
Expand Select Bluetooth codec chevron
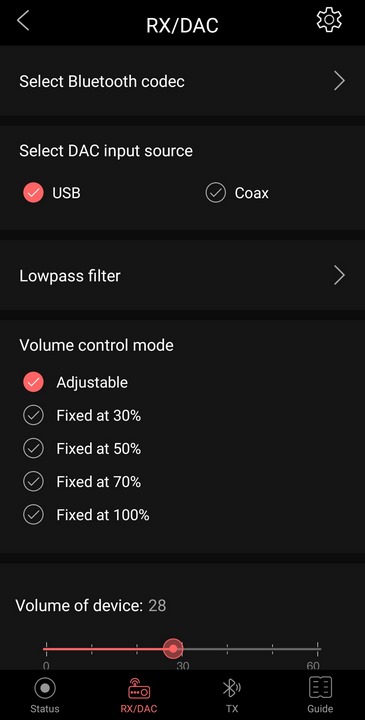[339, 81]
